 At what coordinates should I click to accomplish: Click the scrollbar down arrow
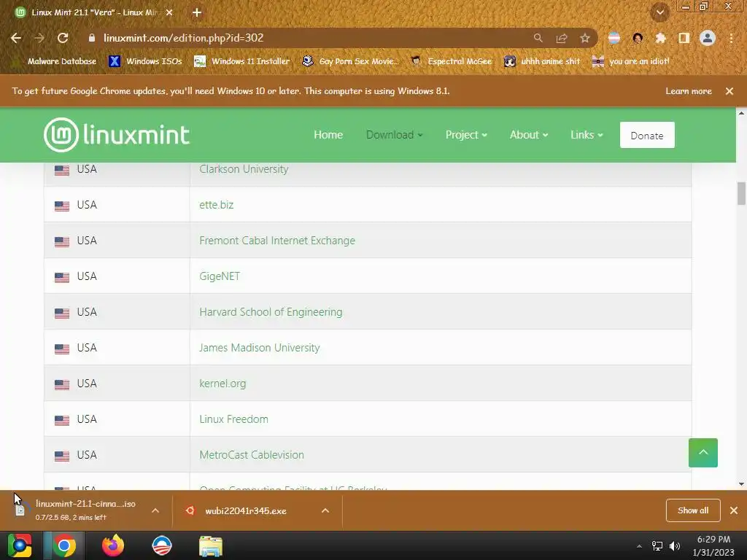tap(741, 484)
